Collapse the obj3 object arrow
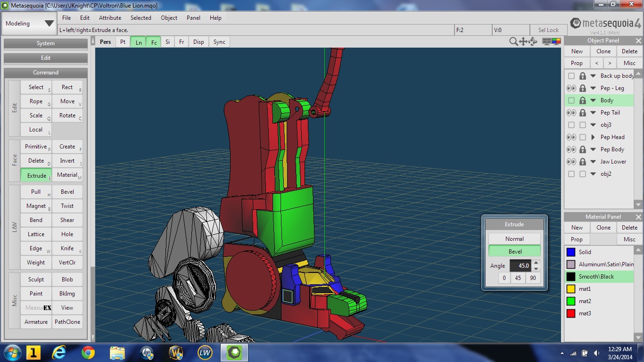Image resolution: width=644 pixels, height=362 pixels. click(593, 125)
